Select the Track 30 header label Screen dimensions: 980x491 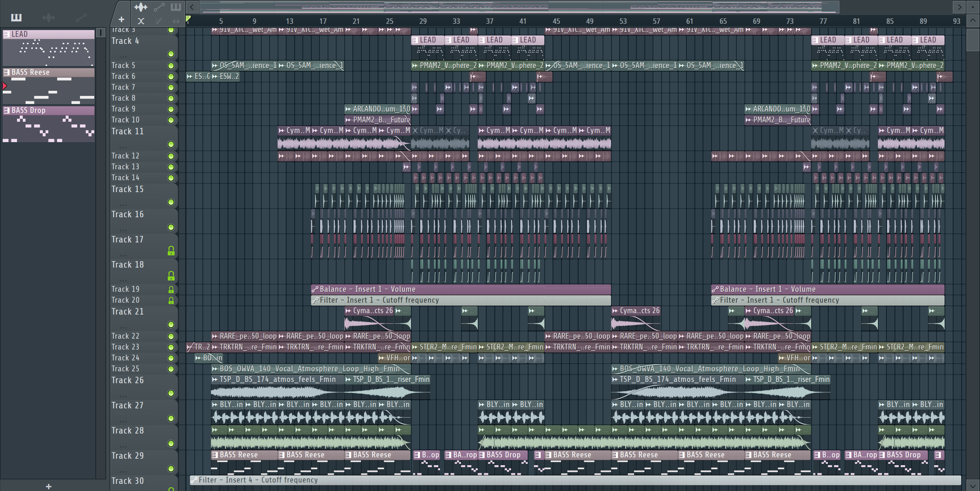[x=128, y=481]
